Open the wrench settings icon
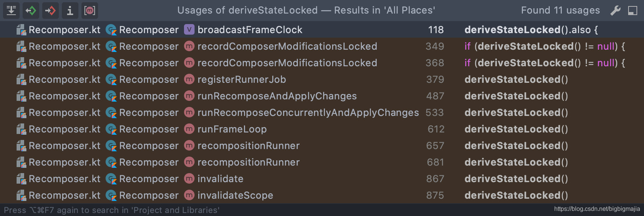The height and width of the screenshot is (216, 644). pyautogui.click(x=615, y=11)
